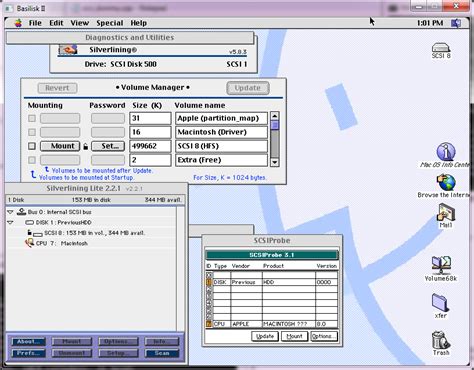The width and height of the screenshot is (474, 370).
Task: Click the volume list scrollbar thumb
Action: point(275,125)
